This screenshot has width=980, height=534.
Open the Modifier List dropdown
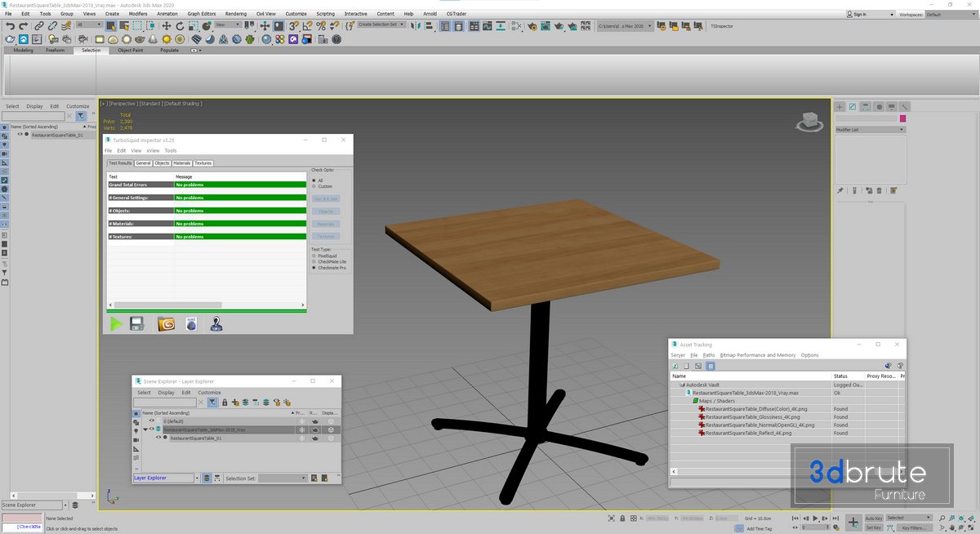point(869,130)
